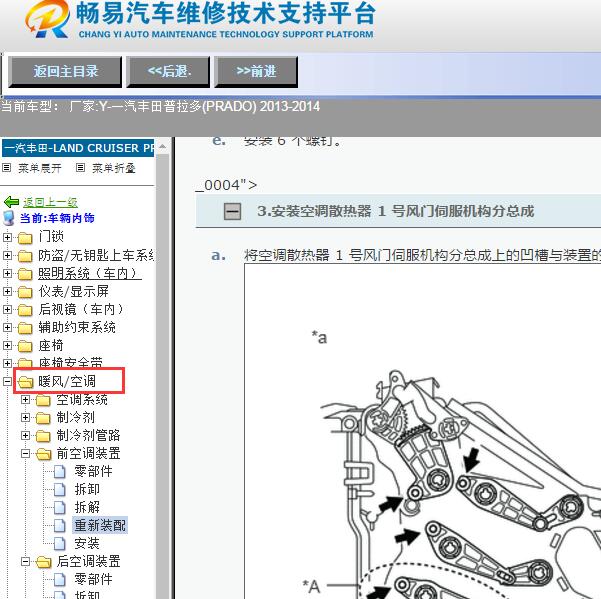This screenshot has height=599, width=601.
Task: Click page icon beside 后空调装置 零部件
Action: pos(59,579)
